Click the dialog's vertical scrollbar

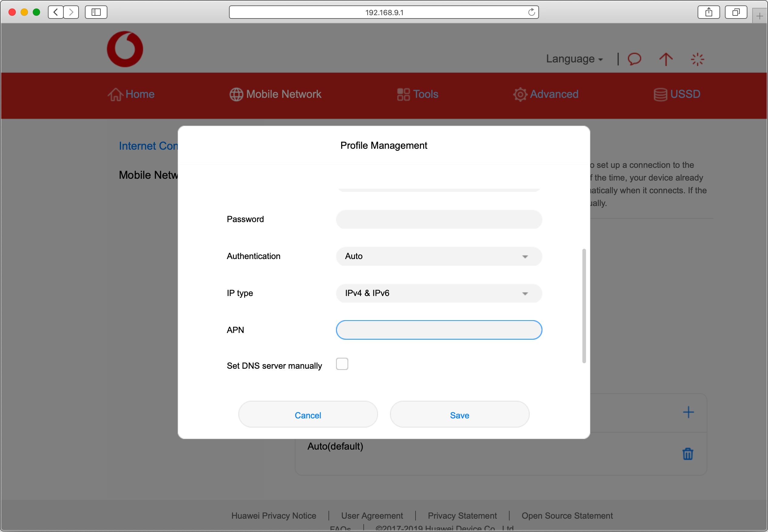tap(584, 306)
